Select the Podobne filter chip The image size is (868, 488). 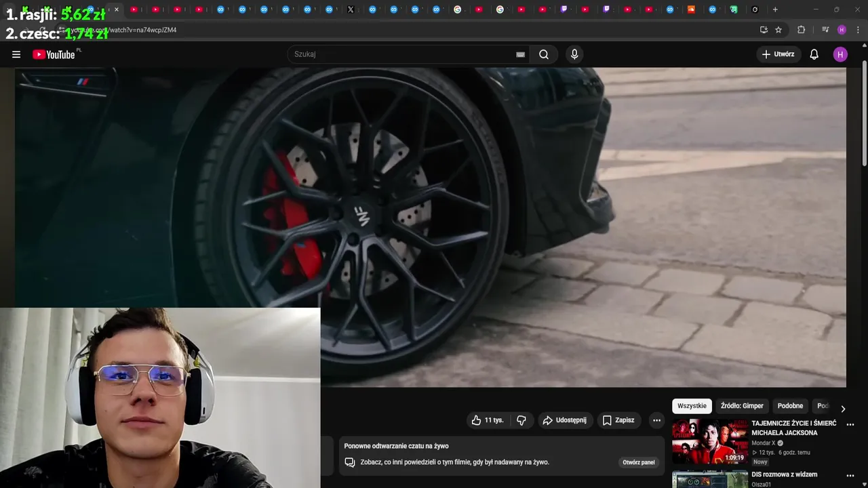790,406
